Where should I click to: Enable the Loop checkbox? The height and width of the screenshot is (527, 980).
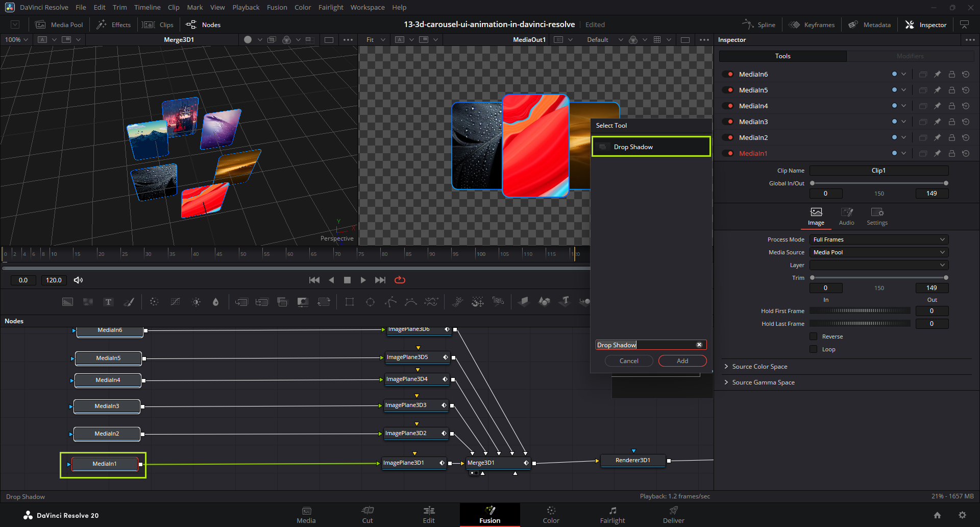[814, 349]
